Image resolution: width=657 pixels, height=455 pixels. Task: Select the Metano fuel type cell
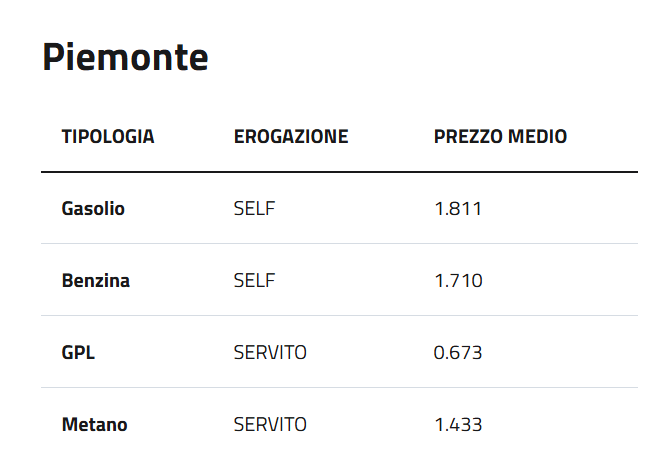pyautogui.click(x=94, y=425)
